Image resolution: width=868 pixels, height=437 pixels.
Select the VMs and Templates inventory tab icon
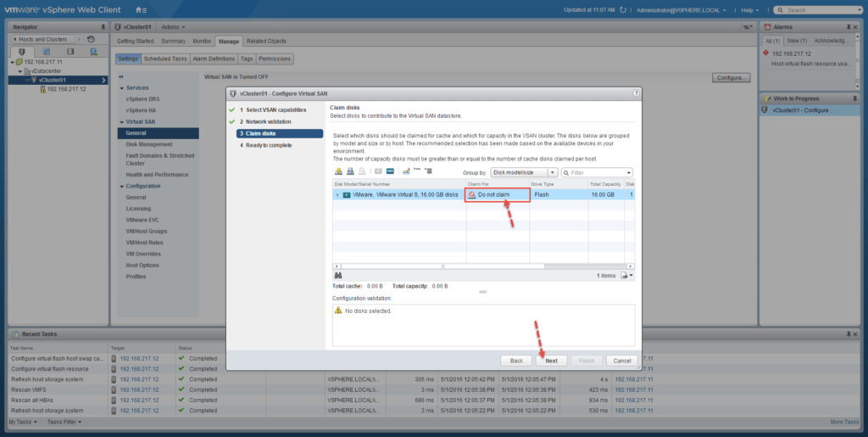(47, 51)
